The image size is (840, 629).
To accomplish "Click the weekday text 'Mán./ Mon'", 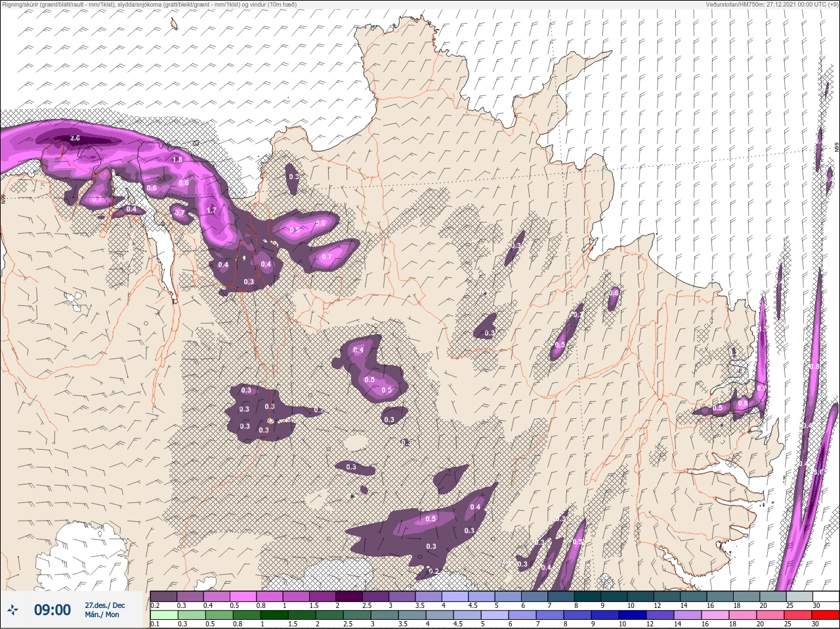I will pyautogui.click(x=102, y=615).
